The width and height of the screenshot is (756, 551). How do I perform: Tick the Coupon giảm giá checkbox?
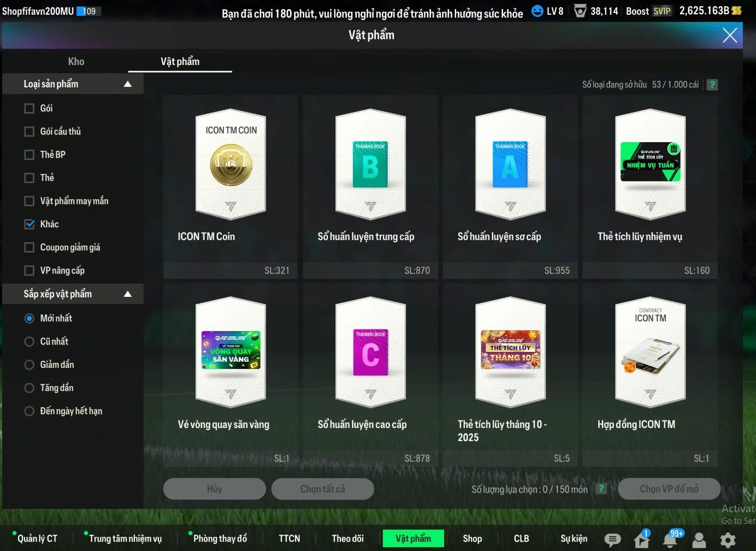point(29,248)
